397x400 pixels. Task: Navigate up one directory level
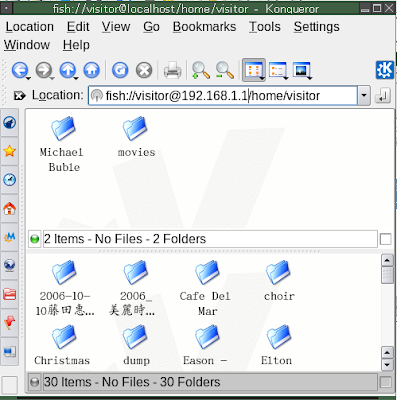pyautogui.click(x=67, y=70)
